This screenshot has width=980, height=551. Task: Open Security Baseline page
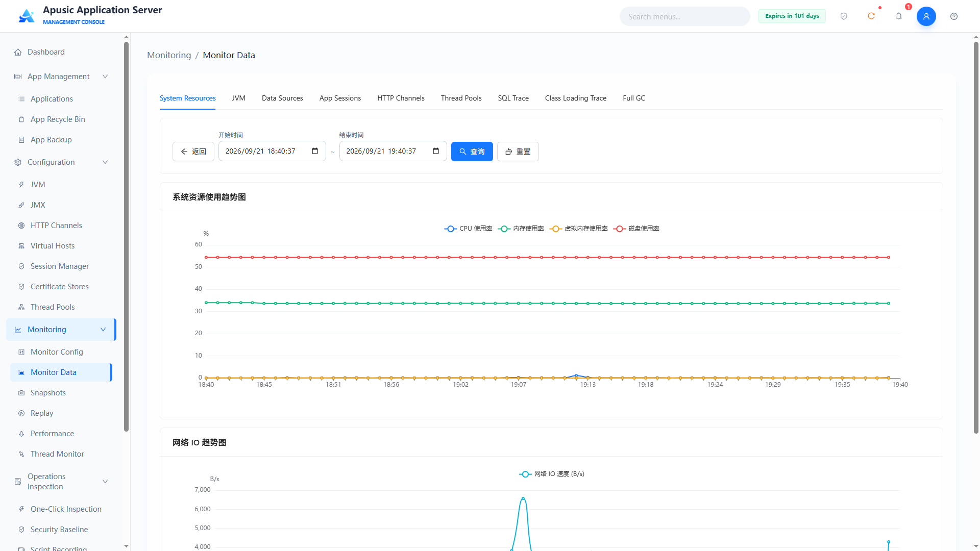click(61, 530)
